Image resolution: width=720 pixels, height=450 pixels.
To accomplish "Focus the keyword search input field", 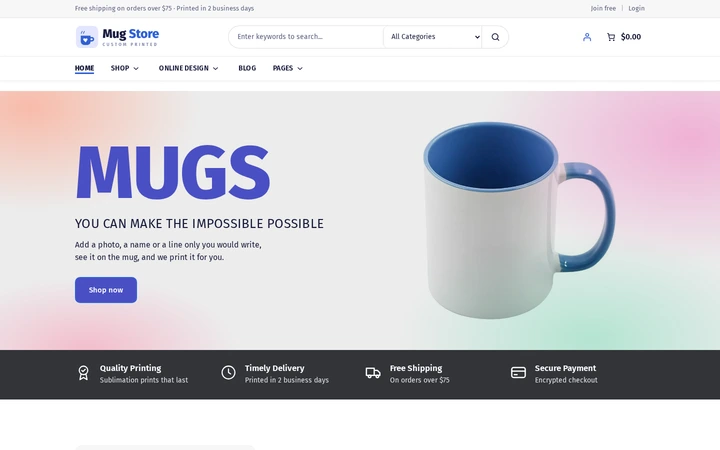I will 306,37.
